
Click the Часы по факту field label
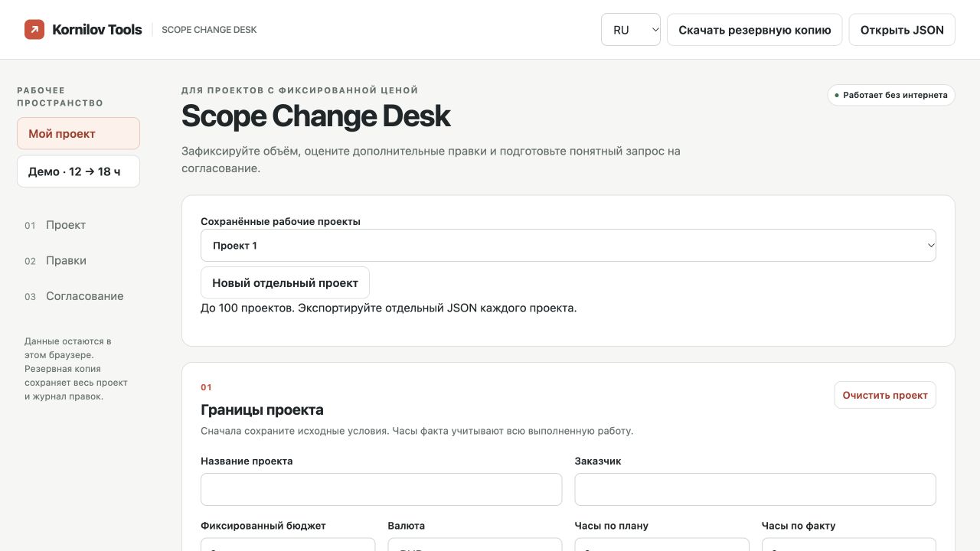pos(799,526)
